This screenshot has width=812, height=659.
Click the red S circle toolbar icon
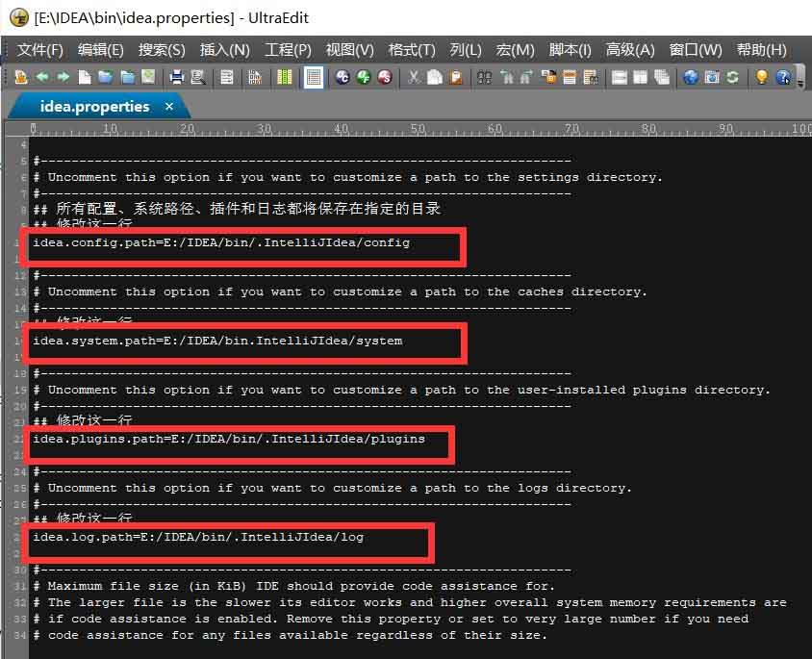coord(385,78)
